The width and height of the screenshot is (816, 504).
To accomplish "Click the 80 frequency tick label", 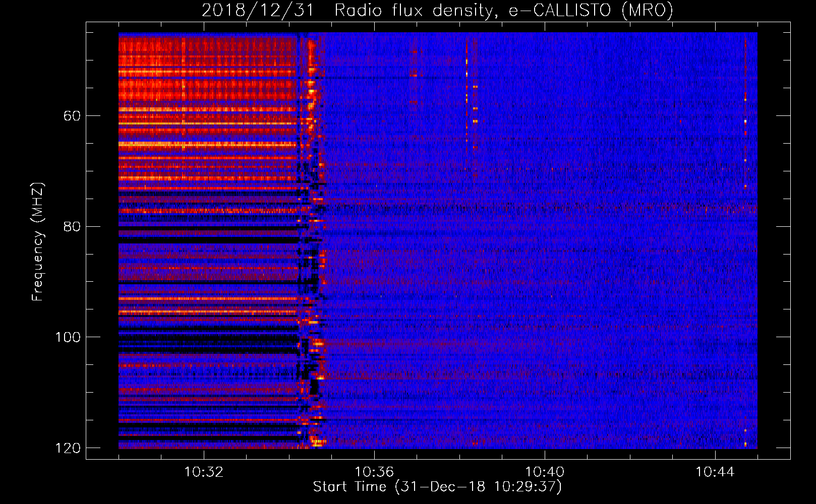I will pos(72,226).
